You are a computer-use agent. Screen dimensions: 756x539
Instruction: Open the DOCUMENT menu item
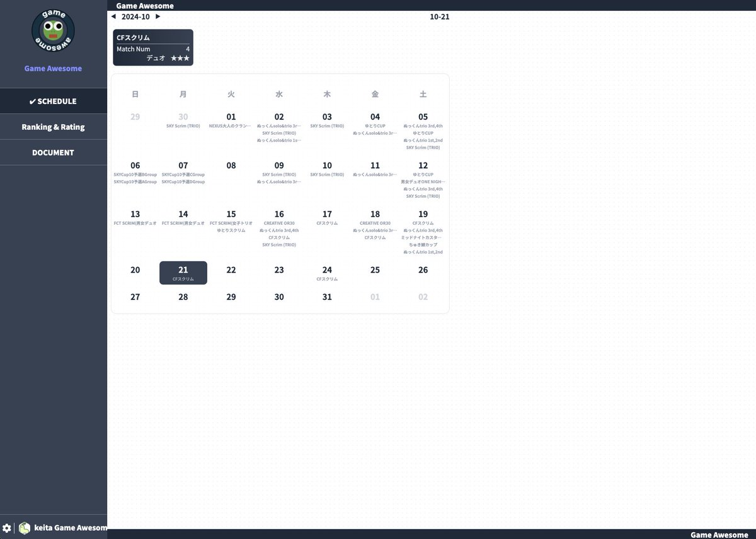coord(54,152)
